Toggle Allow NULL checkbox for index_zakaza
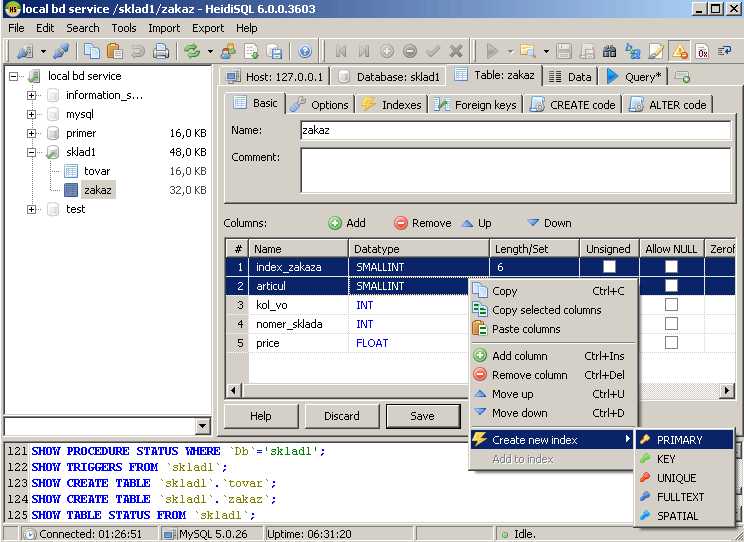 coord(671,267)
